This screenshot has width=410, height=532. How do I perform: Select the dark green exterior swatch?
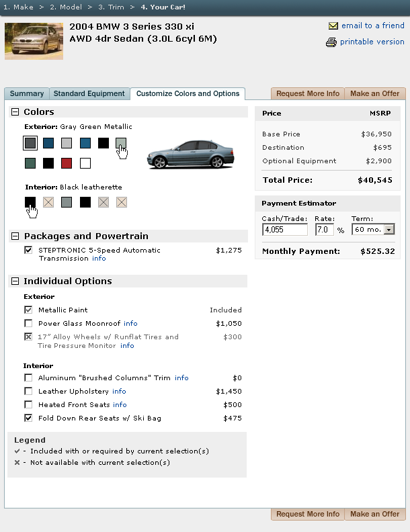[30, 163]
